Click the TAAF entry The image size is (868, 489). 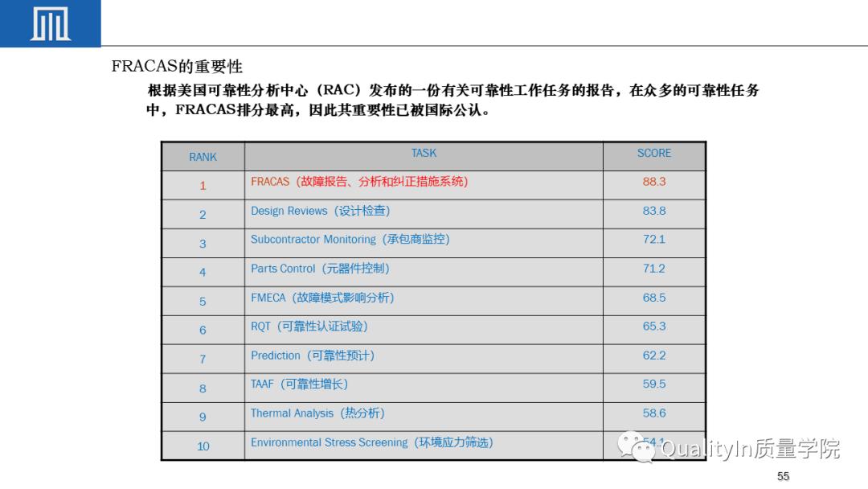(x=300, y=384)
